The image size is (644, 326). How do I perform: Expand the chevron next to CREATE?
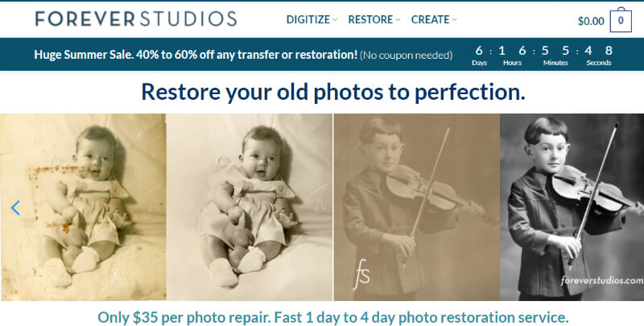pos(454,19)
